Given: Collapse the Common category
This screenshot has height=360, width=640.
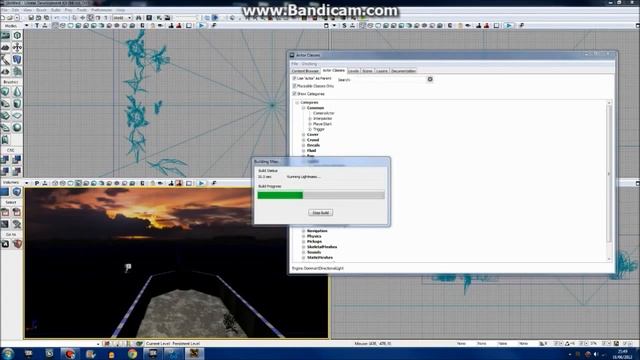Looking at the screenshot, I should click(x=303, y=108).
